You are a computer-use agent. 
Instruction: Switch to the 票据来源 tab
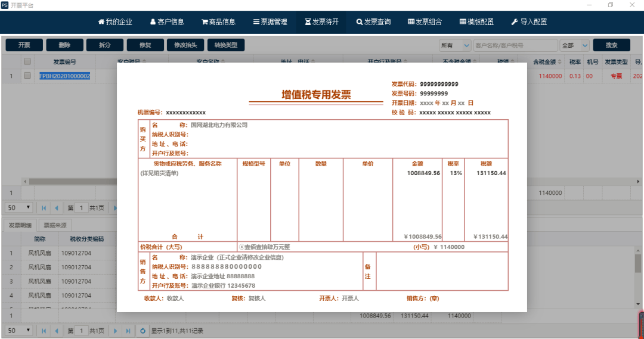(x=55, y=225)
